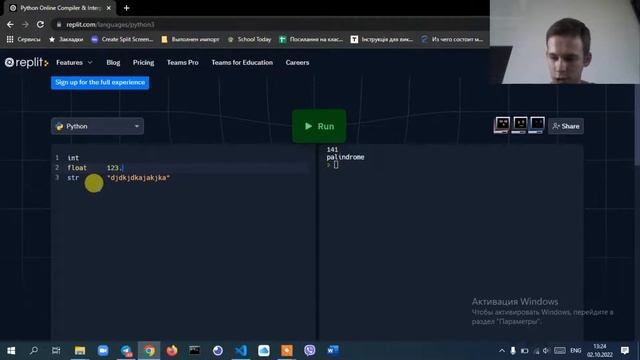The image size is (640, 360).
Task: Open the Из чего состоит bookmark
Action: [x=452, y=39]
